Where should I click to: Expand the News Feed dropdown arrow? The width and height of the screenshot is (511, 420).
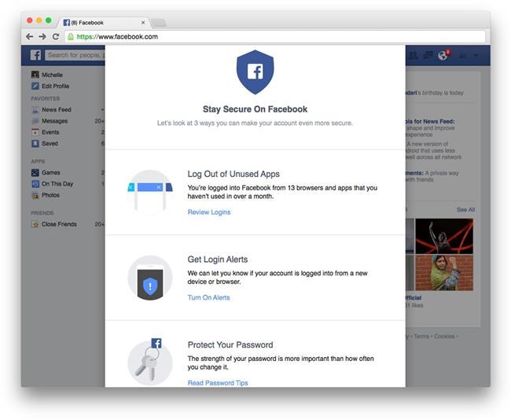click(102, 110)
